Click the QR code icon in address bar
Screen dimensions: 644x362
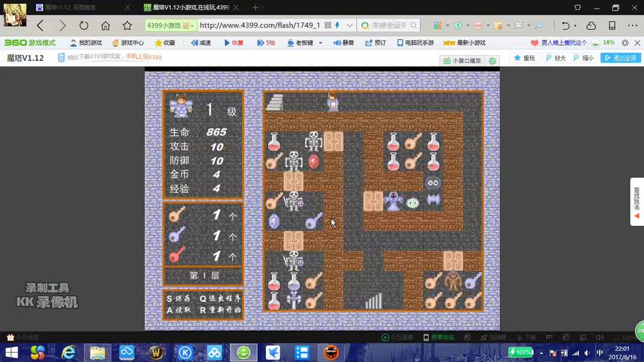327,25
